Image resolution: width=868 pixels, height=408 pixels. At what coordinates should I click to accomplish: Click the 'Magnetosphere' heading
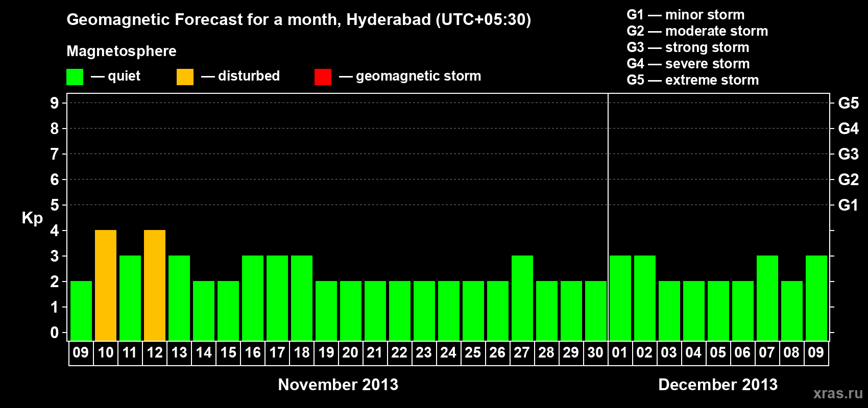click(122, 51)
